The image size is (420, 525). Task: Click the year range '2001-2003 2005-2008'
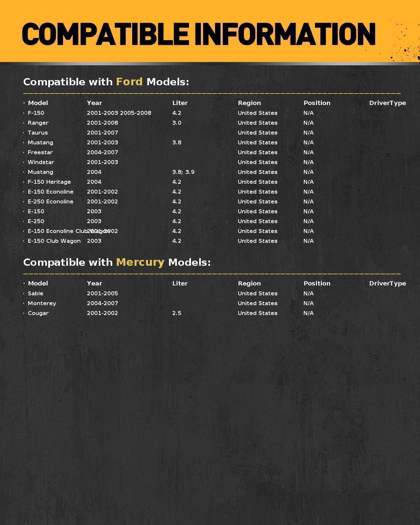[119, 113]
